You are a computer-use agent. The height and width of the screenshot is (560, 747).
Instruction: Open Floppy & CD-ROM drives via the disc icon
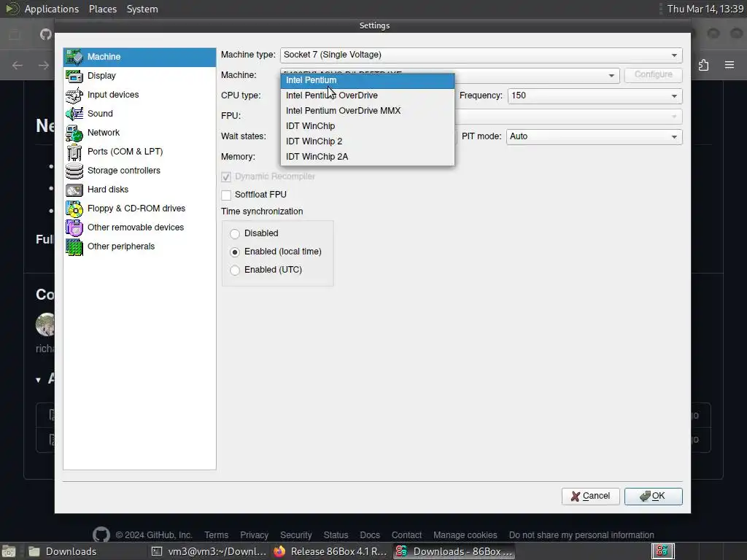[x=74, y=209]
